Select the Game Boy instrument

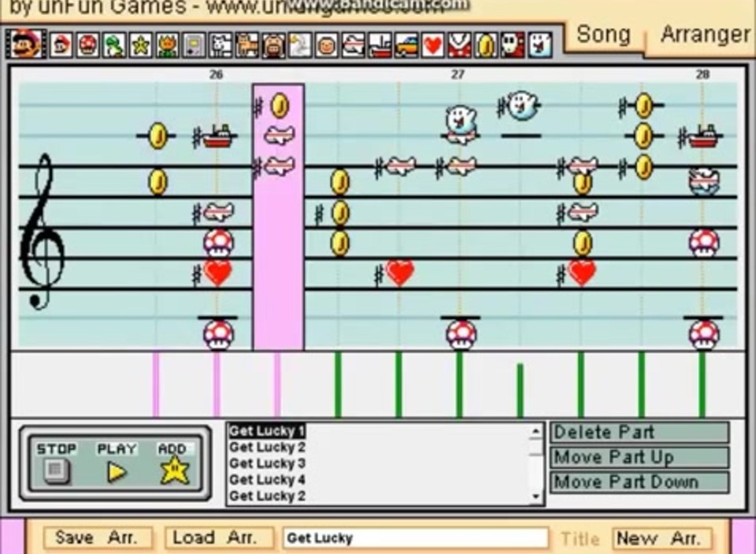pyautogui.click(x=194, y=46)
